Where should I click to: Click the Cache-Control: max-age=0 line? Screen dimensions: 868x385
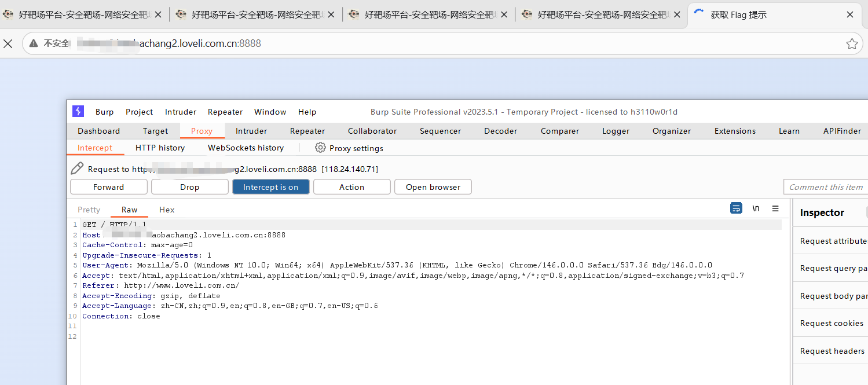click(x=138, y=245)
